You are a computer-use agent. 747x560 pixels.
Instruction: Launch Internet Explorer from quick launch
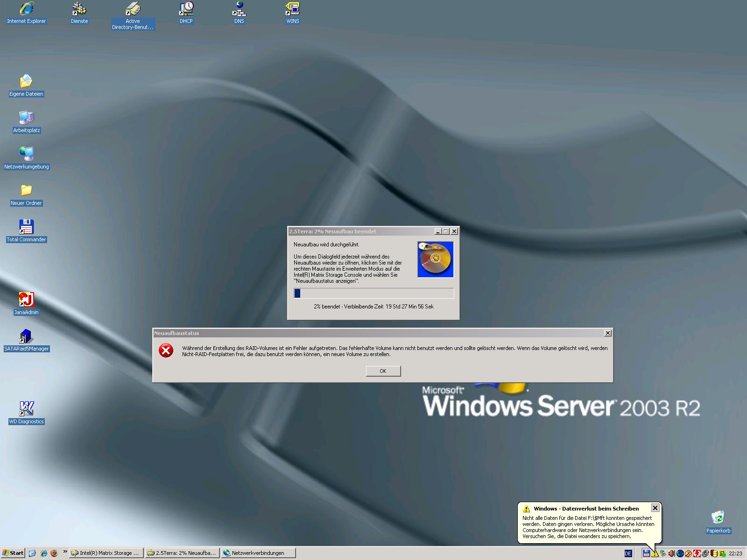pos(43,553)
